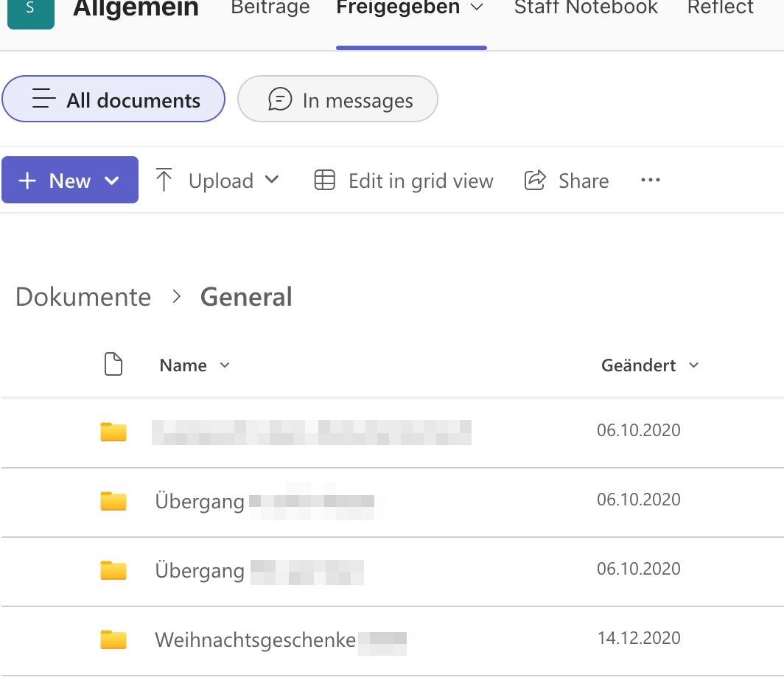Viewport: 784px width, 694px height.
Task: Open the Staff Notebook tab
Action: 586,8
